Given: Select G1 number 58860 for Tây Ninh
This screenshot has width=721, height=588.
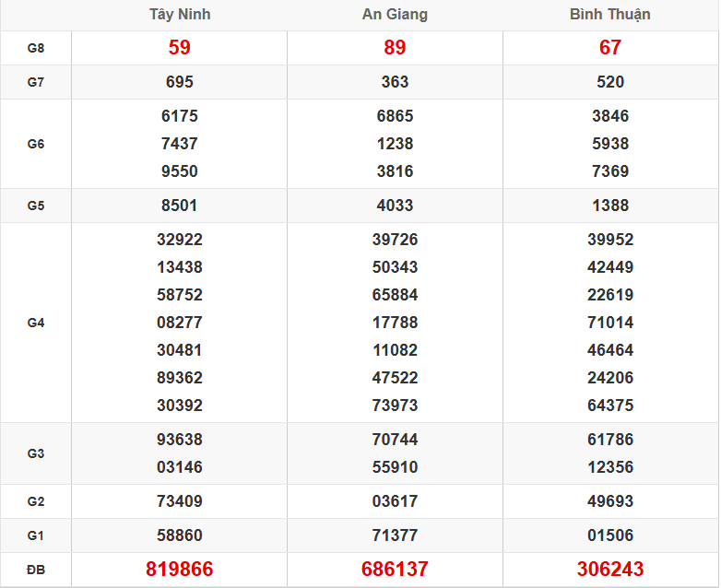Looking at the screenshot, I should [179, 535].
